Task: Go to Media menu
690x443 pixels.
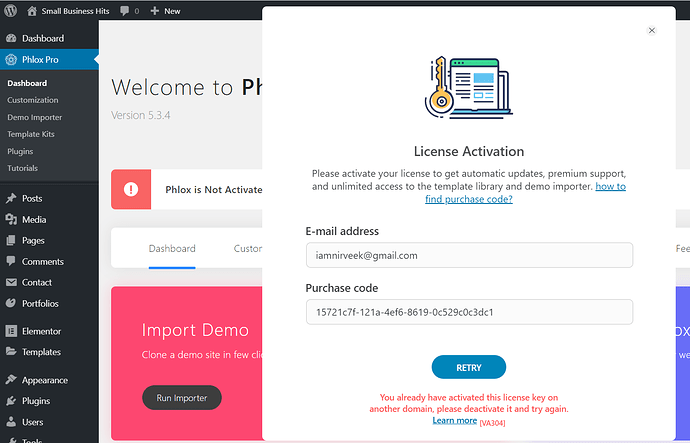Action: click(34, 220)
